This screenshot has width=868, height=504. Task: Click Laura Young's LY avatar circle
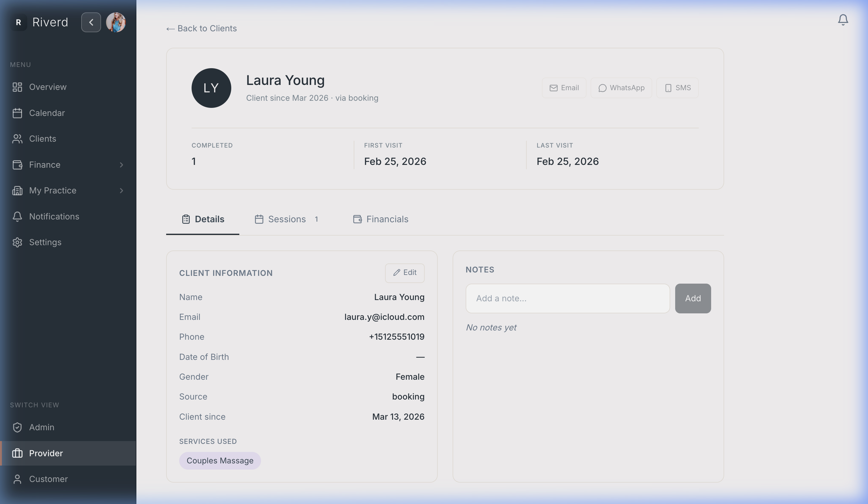point(211,88)
